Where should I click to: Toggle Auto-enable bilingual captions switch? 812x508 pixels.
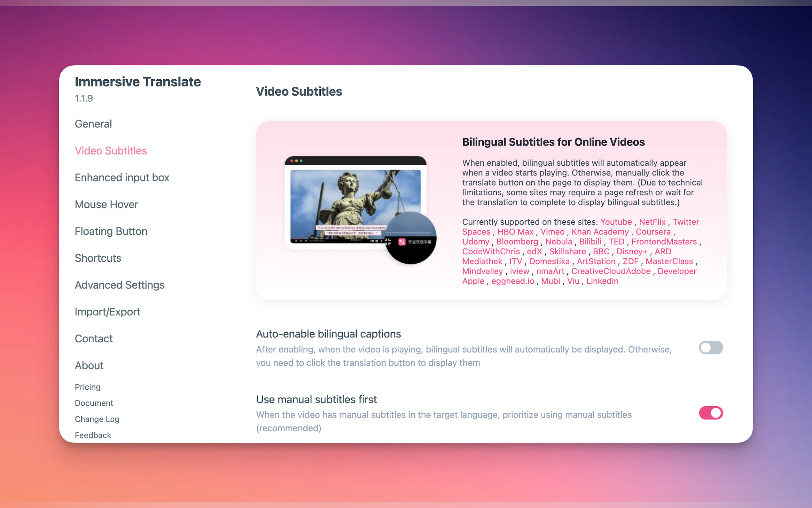[711, 347]
